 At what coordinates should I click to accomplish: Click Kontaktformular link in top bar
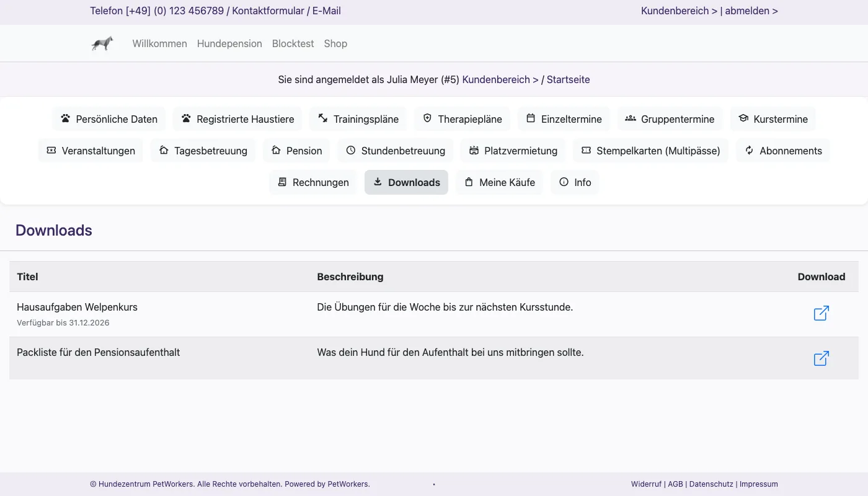pyautogui.click(x=268, y=11)
